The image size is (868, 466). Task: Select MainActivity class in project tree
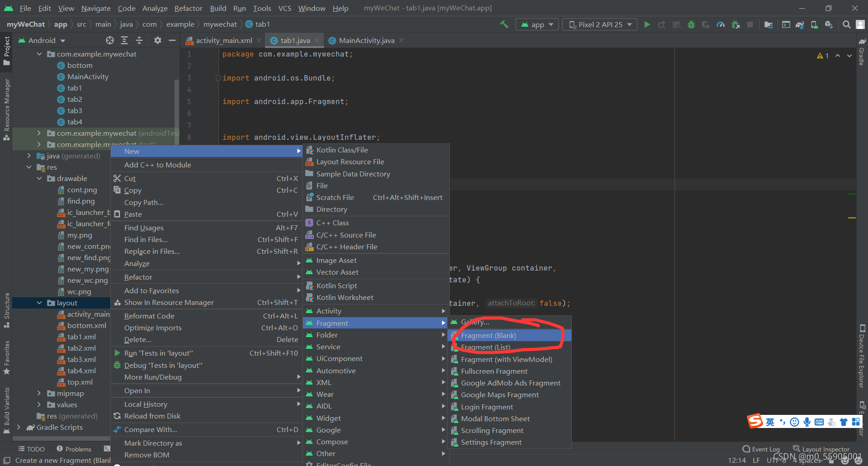[88, 76]
